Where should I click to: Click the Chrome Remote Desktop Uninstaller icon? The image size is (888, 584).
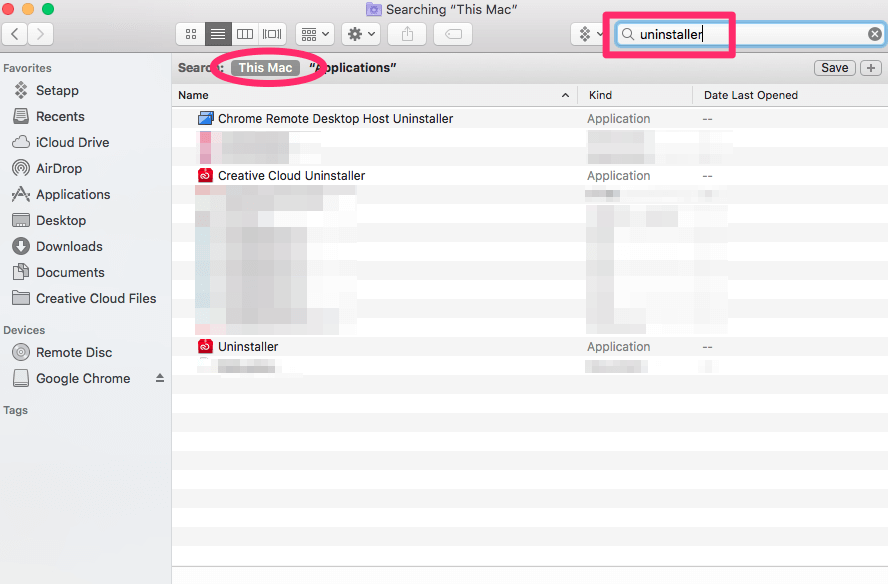pos(205,118)
